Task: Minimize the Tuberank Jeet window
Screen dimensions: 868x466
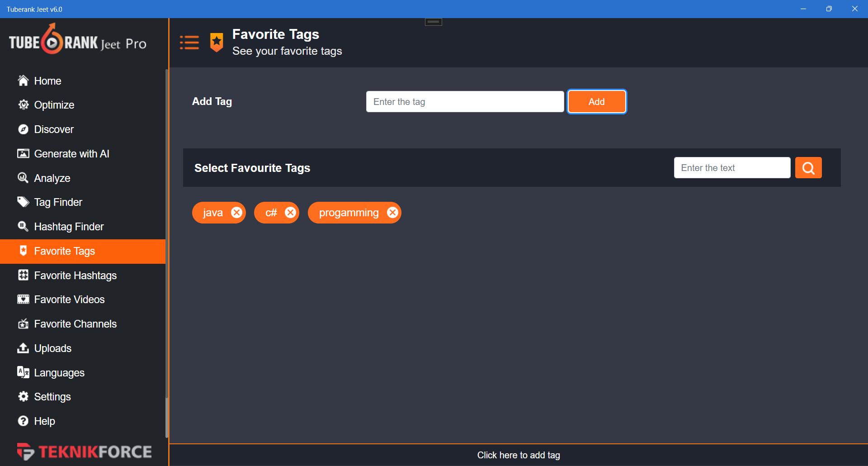Action: tap(803, 9)
